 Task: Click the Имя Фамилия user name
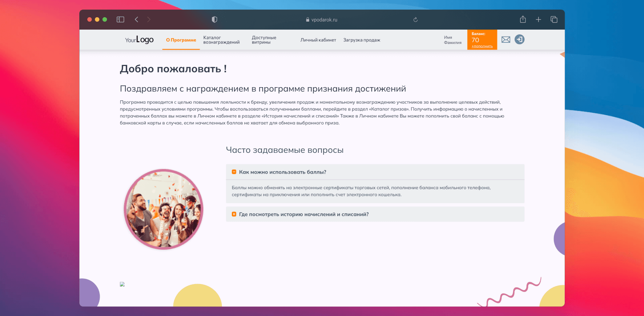coord(453,40)
